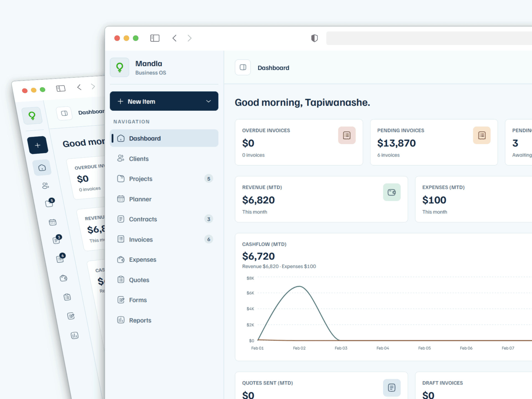Click the Mandla Business OS logo
The height and width of the screenshot is (399, 532).
119,67
